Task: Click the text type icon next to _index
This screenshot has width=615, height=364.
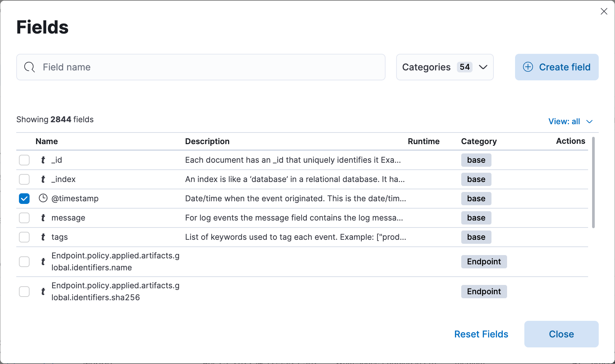Action: (x=43, y=179)
